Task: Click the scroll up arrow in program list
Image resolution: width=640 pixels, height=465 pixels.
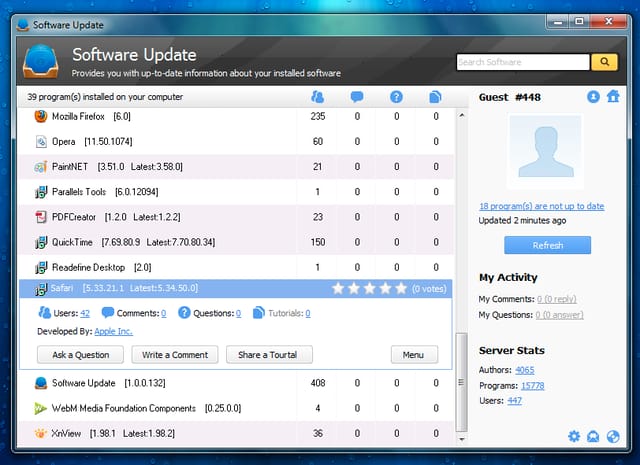Action: (x=462, y=116)
